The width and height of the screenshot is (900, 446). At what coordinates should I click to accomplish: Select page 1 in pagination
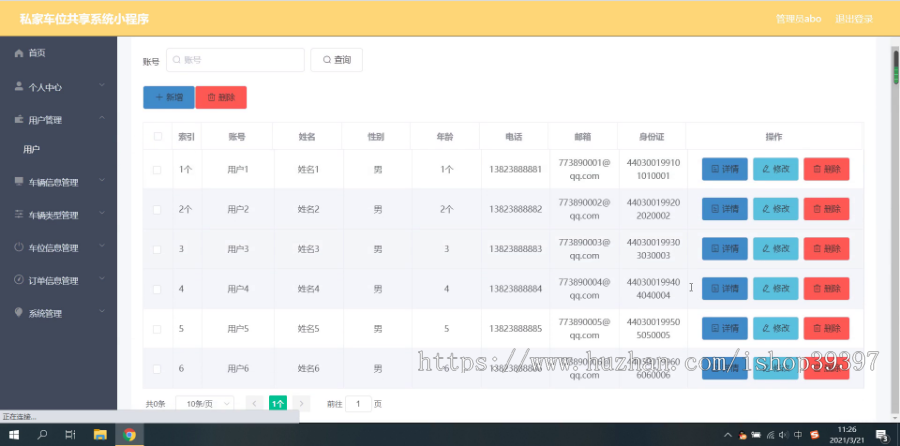(278, 404)
